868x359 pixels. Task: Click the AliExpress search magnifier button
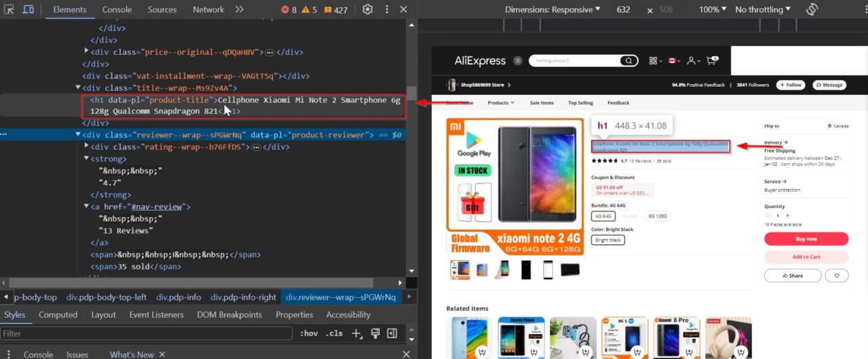(629, 60)
